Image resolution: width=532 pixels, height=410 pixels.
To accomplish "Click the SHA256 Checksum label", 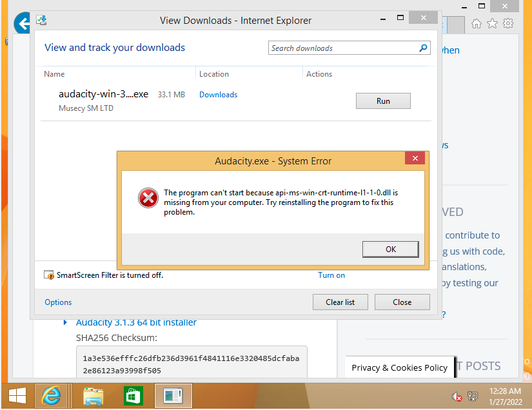I will point(116,338).
